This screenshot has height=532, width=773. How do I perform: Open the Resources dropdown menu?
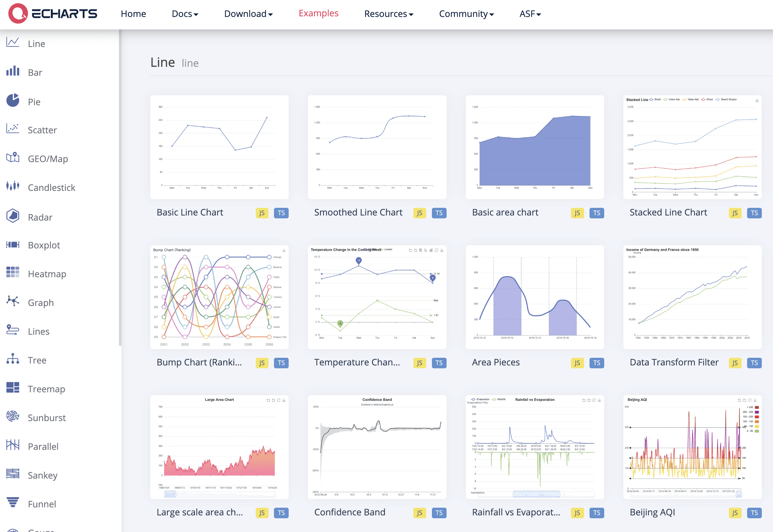pos(389,14)
